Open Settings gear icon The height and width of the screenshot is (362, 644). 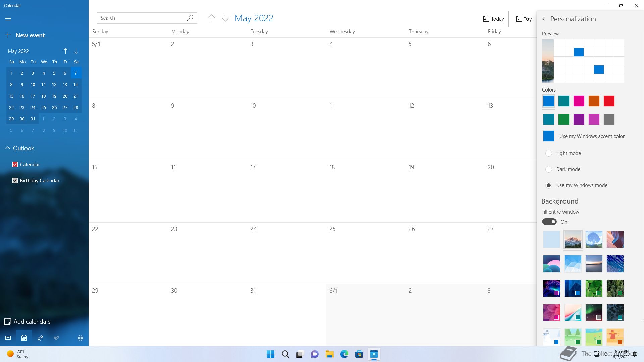pos(80,338)
